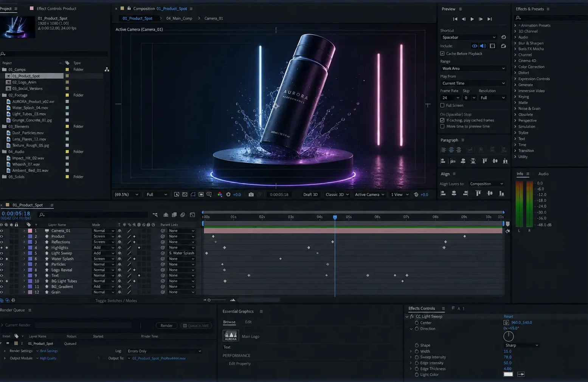This screenshot has height=382, width=588.
Task: Step forward one frame in Preview panel
Action: (x=481, y=19)
